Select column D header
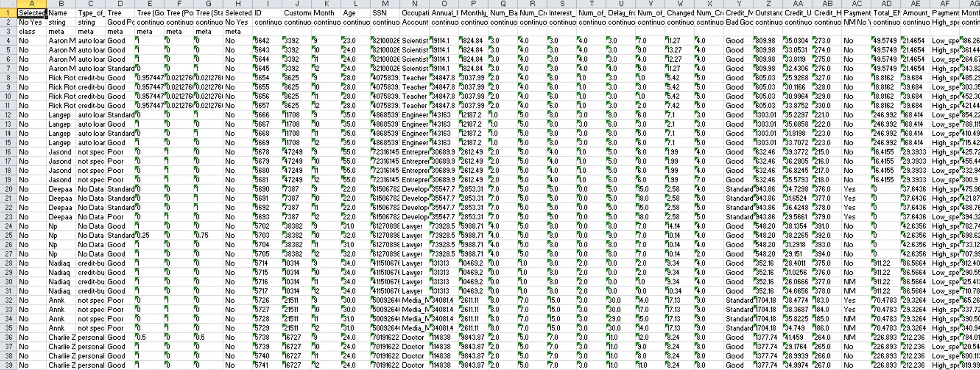The image size is (980, 370). (120, 4)
